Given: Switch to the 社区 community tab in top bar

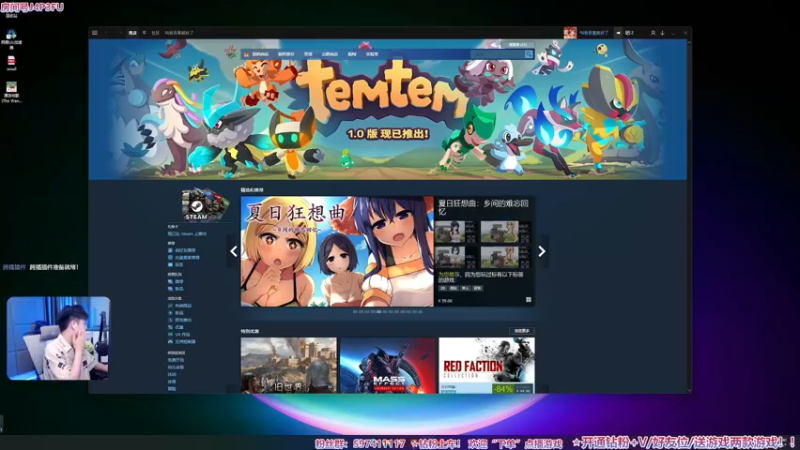Looking at the screenshot, I should click(156, 33).
